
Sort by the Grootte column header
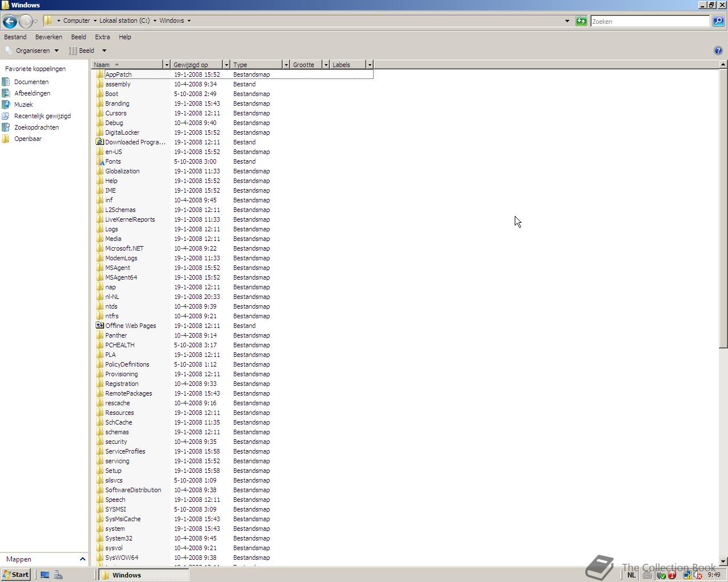click(x=306, y=65)
